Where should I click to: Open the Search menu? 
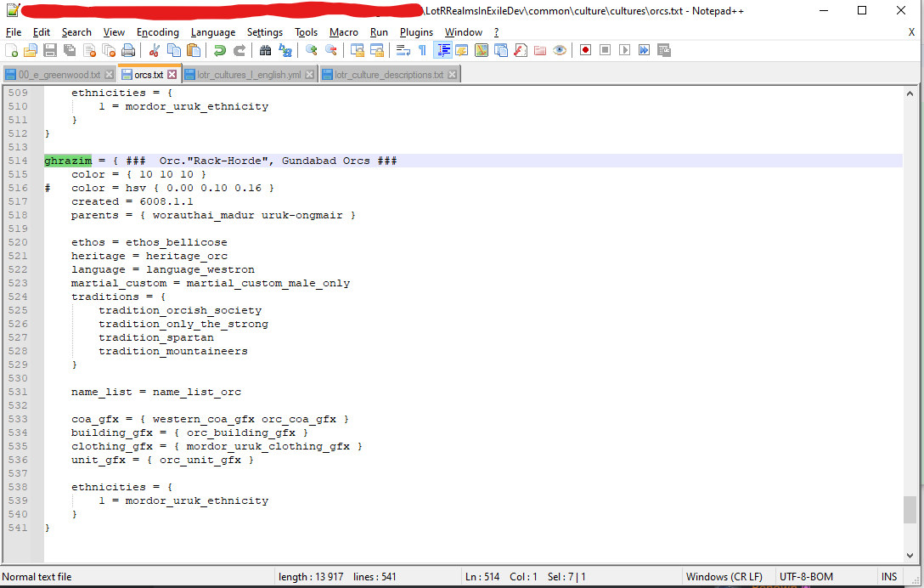(x=76, y=31)
